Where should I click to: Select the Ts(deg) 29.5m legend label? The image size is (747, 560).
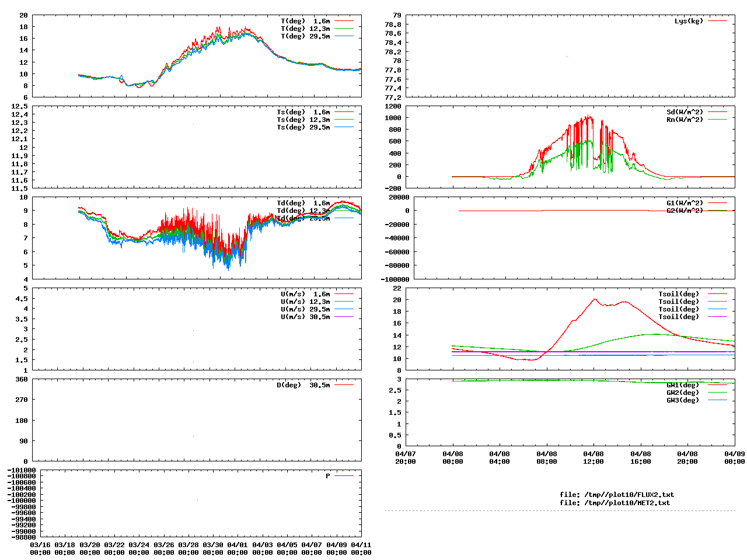tap(303, 127)
